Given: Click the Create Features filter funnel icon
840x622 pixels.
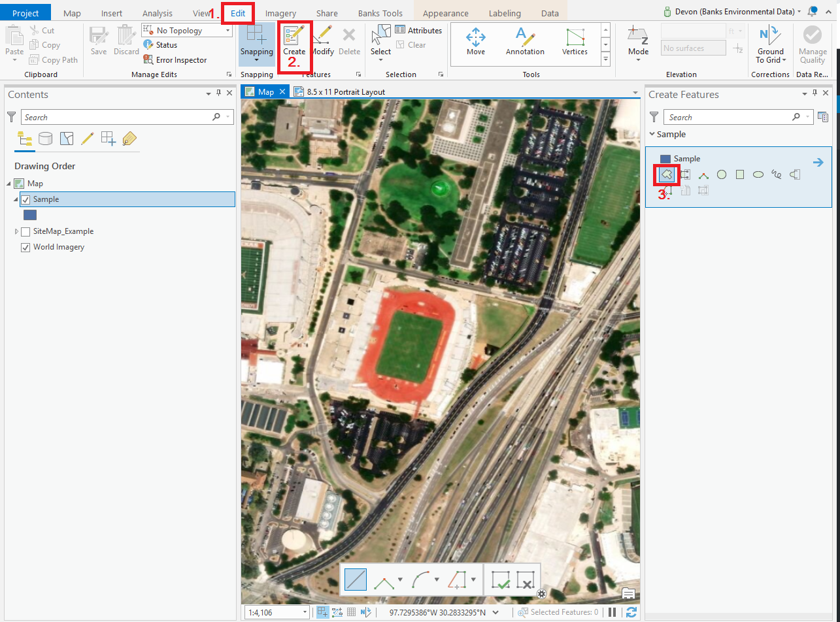Looking at the screenshot, I should (x=654, y=117).
